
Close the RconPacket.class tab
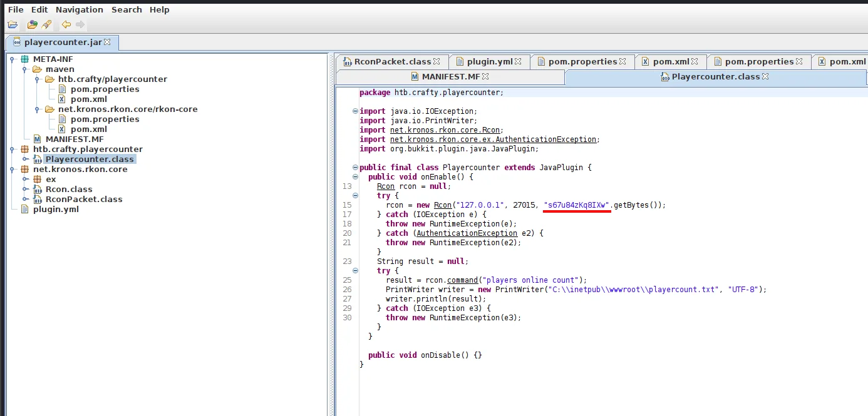click(437, 61)
